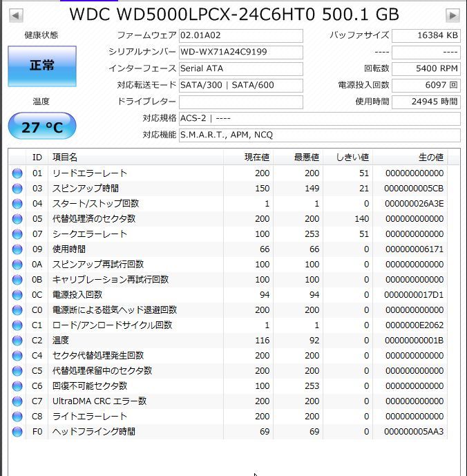Click the 項目名 column header

coord(135,158)
